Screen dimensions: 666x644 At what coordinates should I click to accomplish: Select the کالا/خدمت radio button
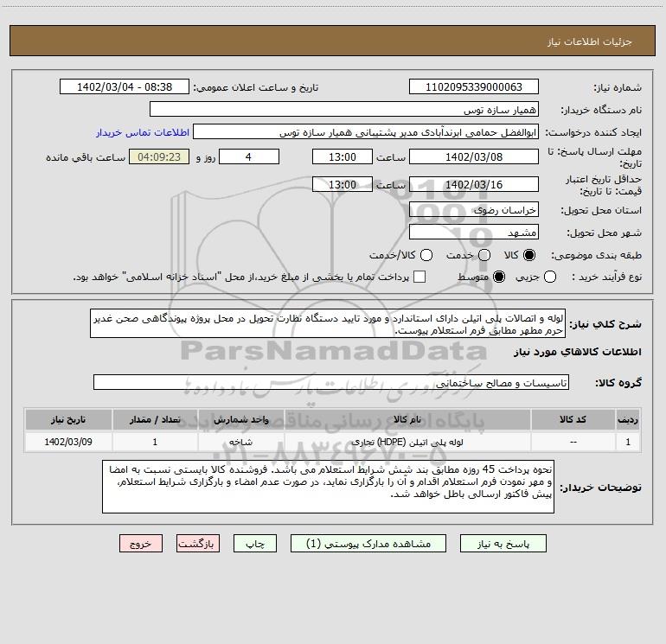pyautogui.click(x=426, y=255)
